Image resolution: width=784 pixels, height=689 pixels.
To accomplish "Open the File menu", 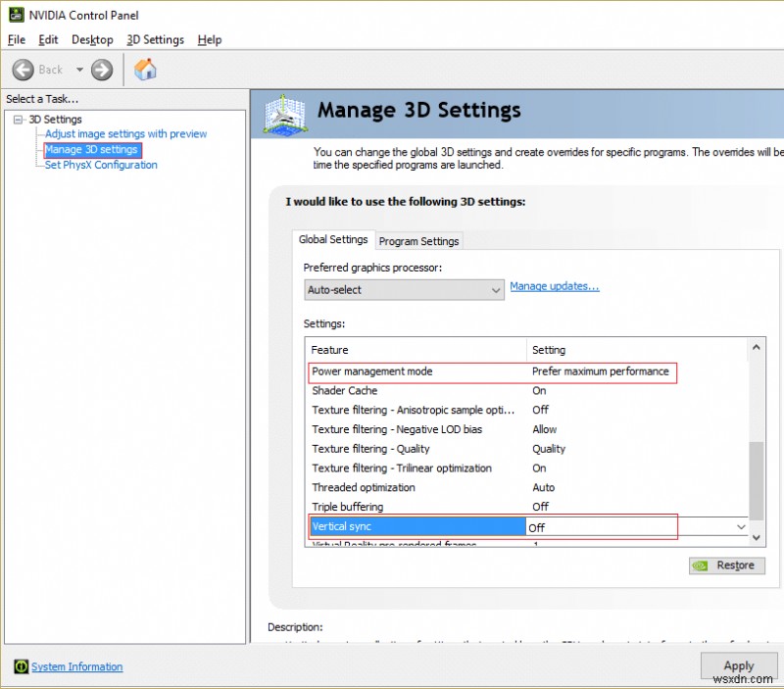I will pyautogui.click(x=17, y=39).
